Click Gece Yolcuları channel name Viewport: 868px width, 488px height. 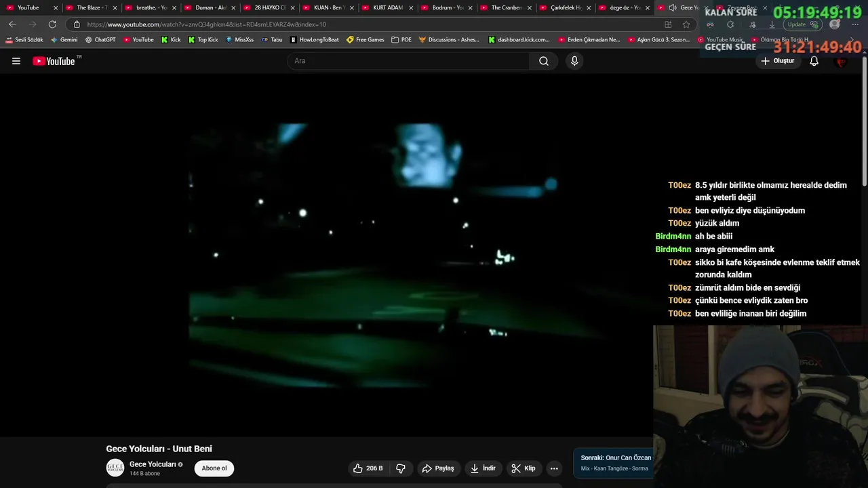153,464
